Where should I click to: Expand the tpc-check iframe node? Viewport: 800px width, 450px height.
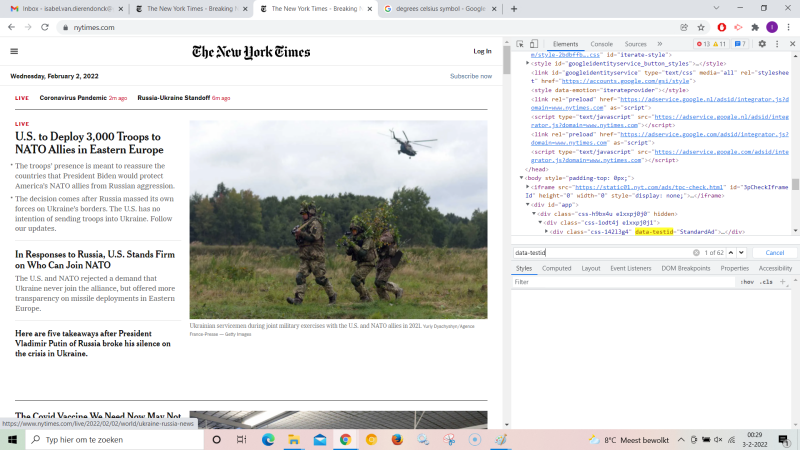tap(528, 187)
